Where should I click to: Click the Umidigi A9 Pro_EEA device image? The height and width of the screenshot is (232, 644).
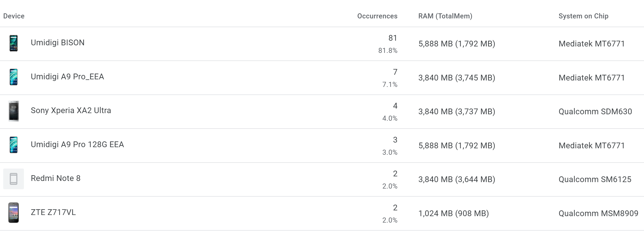(14, 77)
